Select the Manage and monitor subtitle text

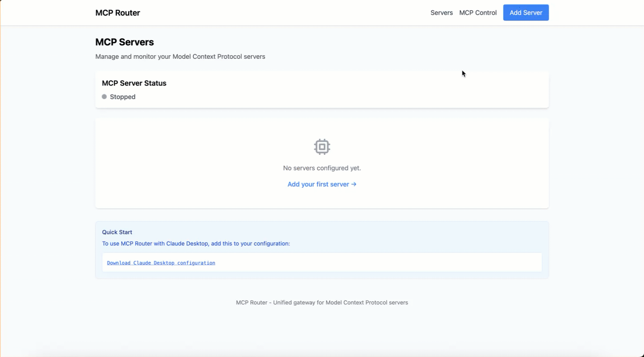[180, 57]
